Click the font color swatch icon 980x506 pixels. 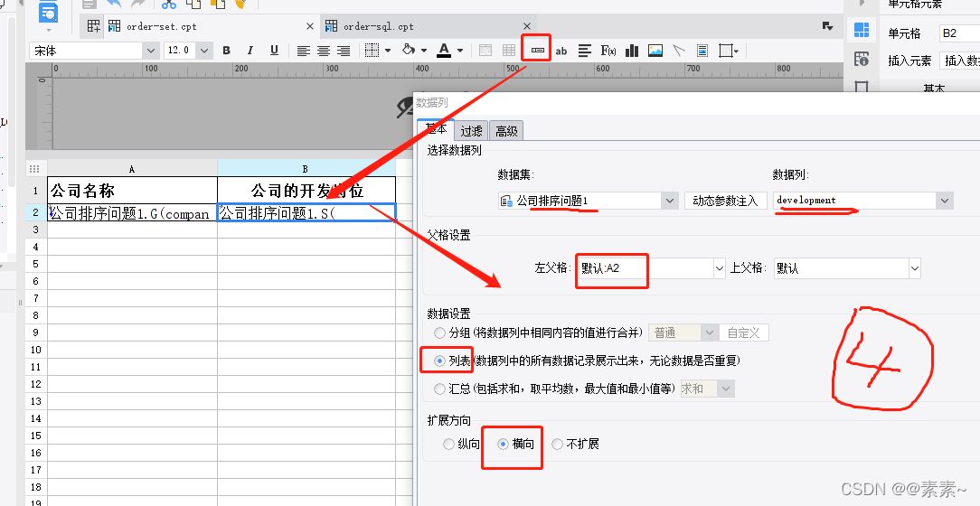coord(444,50)
